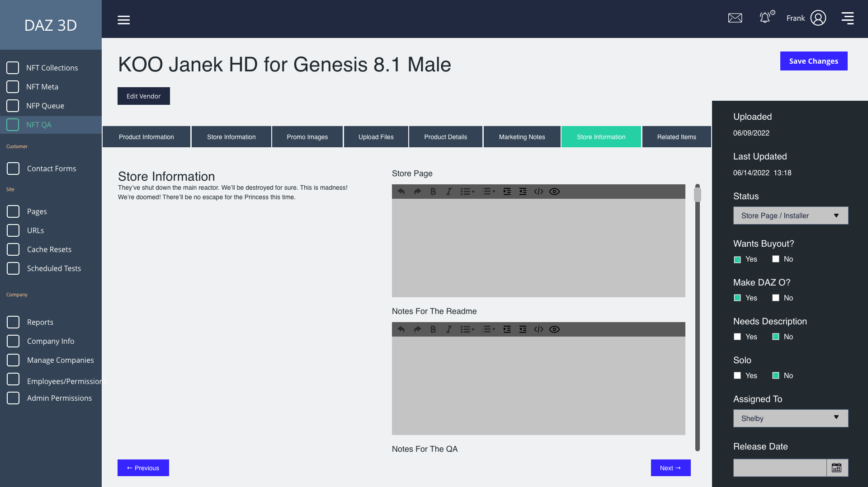
Task: Open the notifications bell
Action: (x=765, y=18)
